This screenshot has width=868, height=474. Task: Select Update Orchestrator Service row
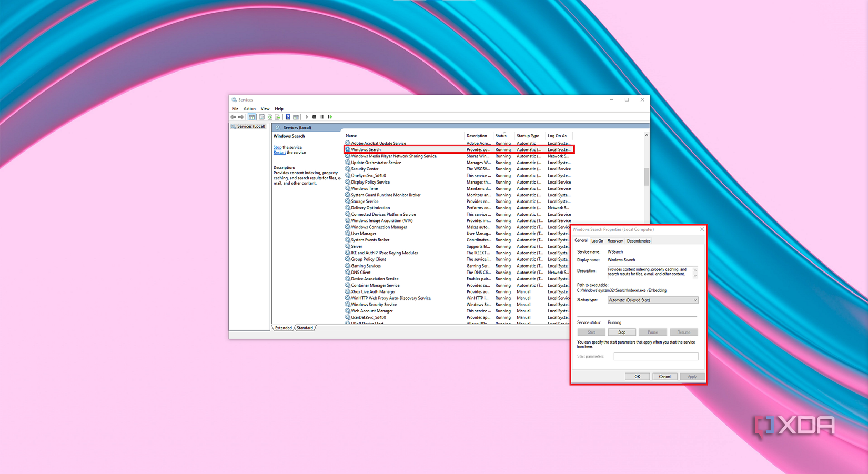(x=459, y=163)
